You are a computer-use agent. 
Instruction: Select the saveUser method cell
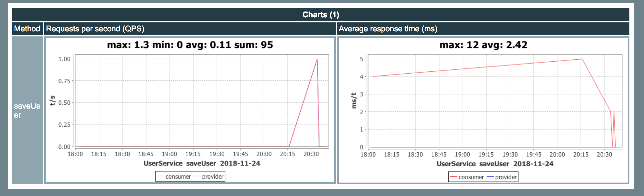27,110
